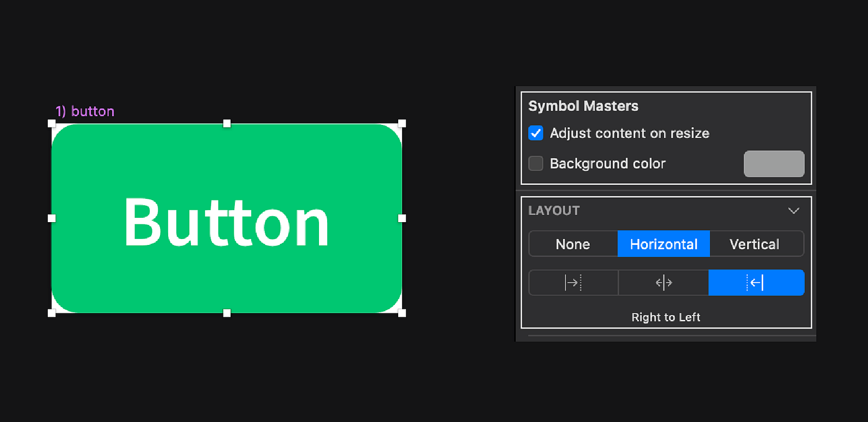868x422 pixels.
Task: Enable the Background color checkbox
Action: coord(535,163)
